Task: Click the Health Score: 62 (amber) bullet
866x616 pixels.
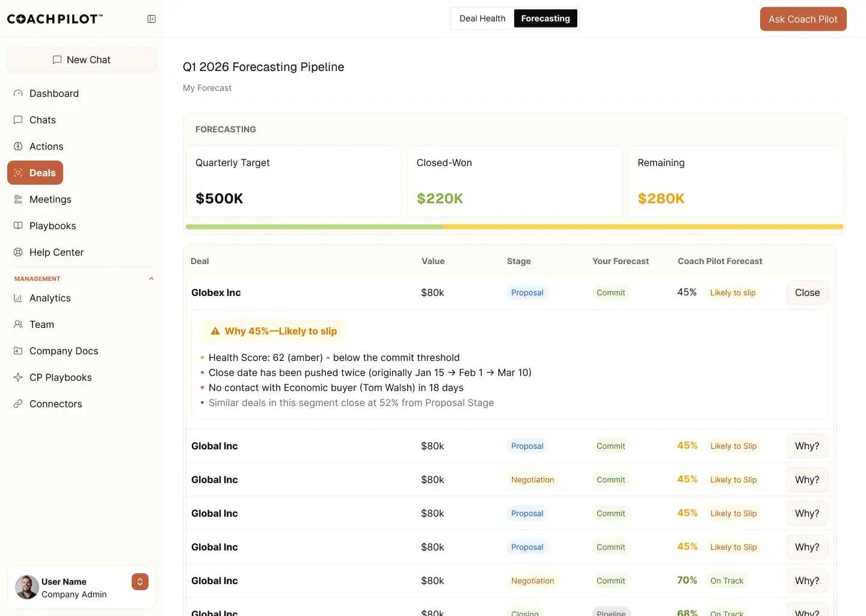Action: click(334, 357)
